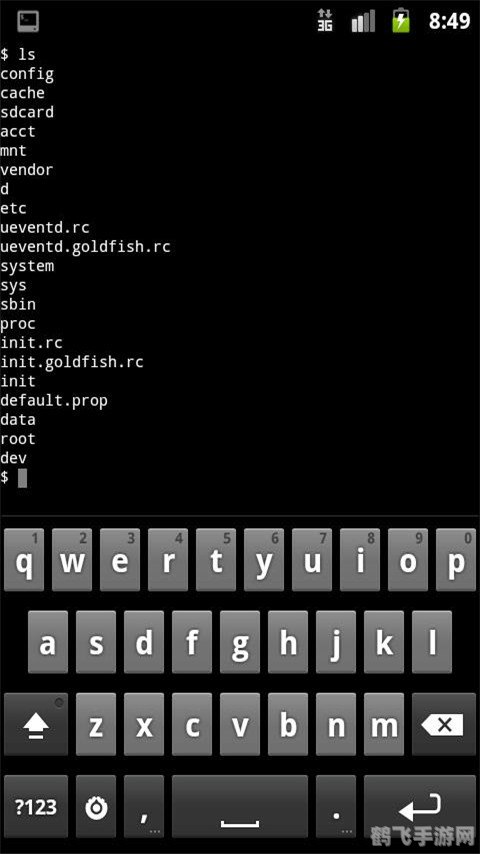The width and height of the screenshot is (480, 854).
Task: Tap the signal strength bars icon
Action: click(x=363, y=21)
